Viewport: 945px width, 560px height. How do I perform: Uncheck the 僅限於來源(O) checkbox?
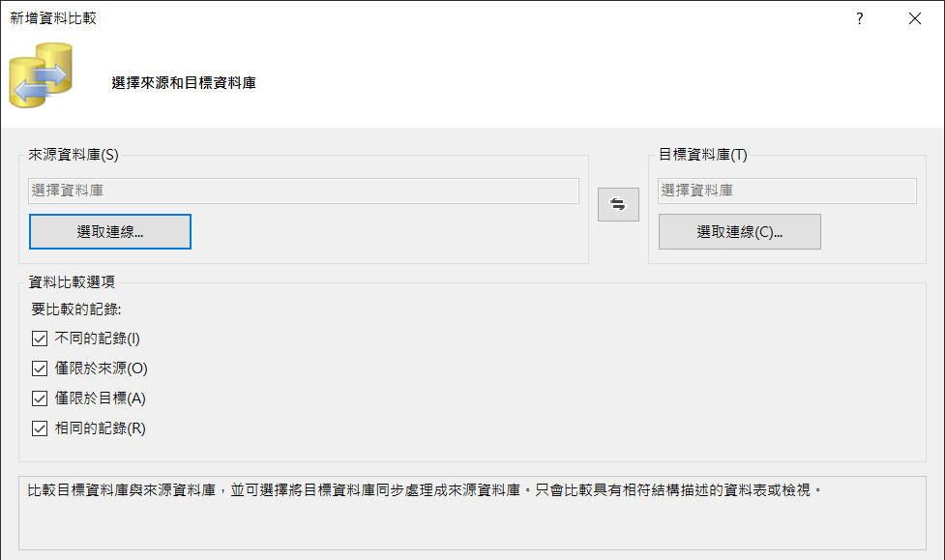[40, 368]
